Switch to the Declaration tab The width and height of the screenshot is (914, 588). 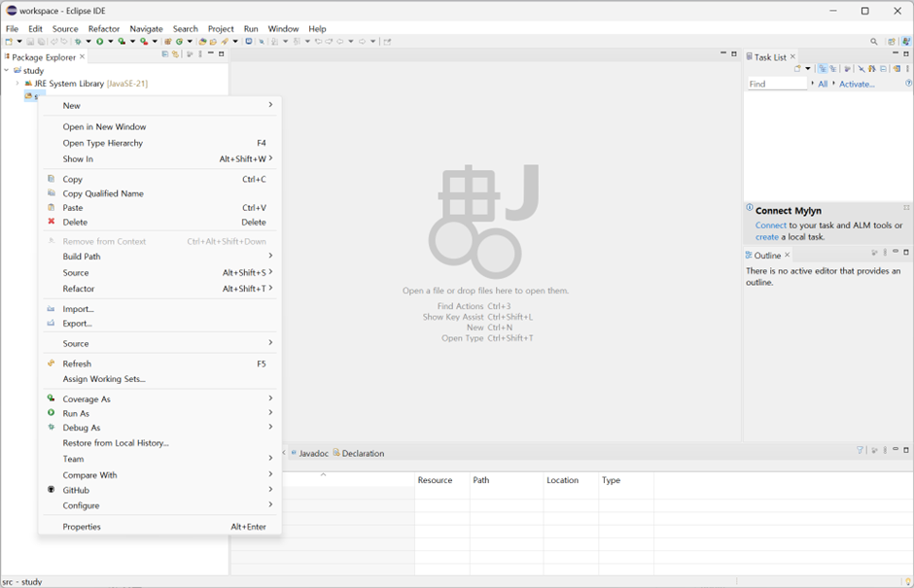point(359,453)
